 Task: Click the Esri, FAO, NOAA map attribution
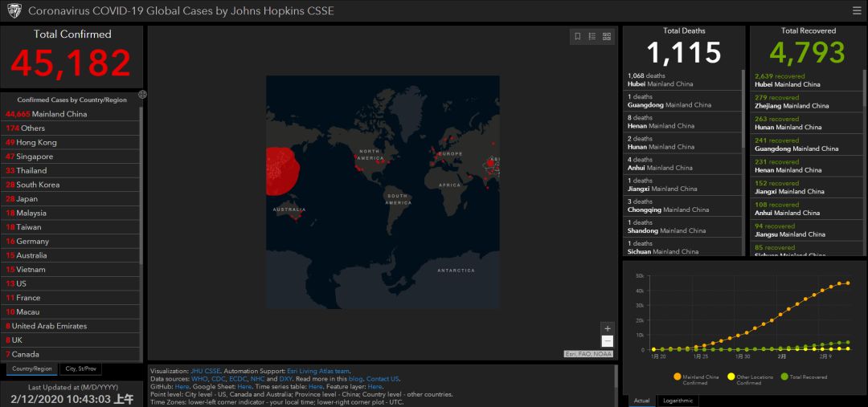coord(588,354)
